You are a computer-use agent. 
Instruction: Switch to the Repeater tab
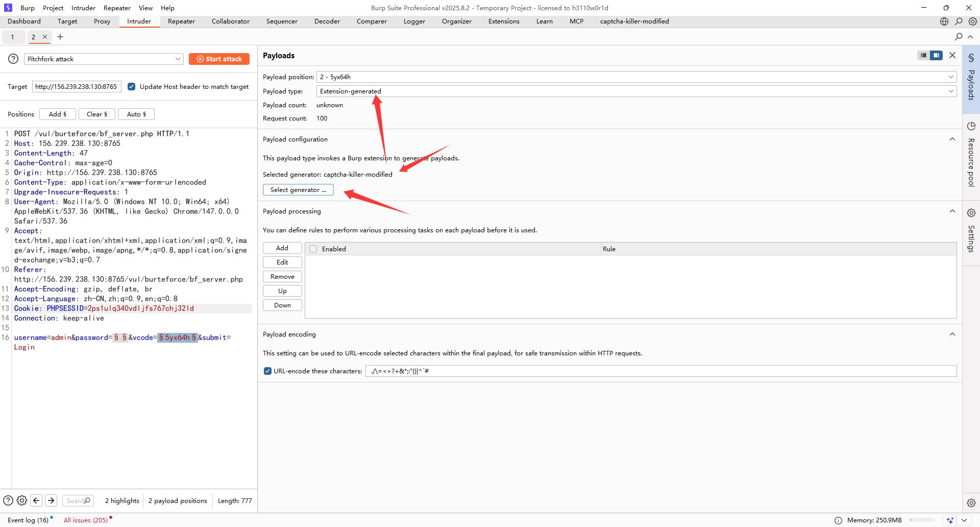(x=181, y=21)
